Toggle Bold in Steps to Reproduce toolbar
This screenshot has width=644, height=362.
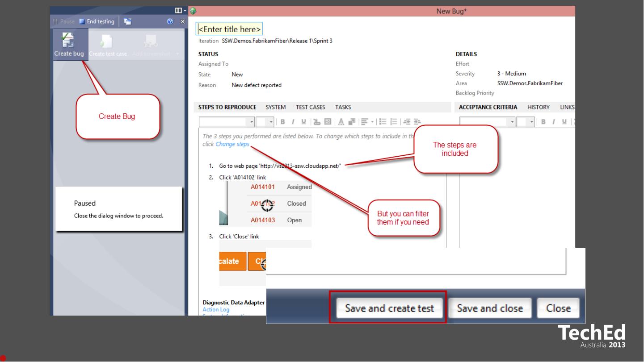tap(283, 122)
